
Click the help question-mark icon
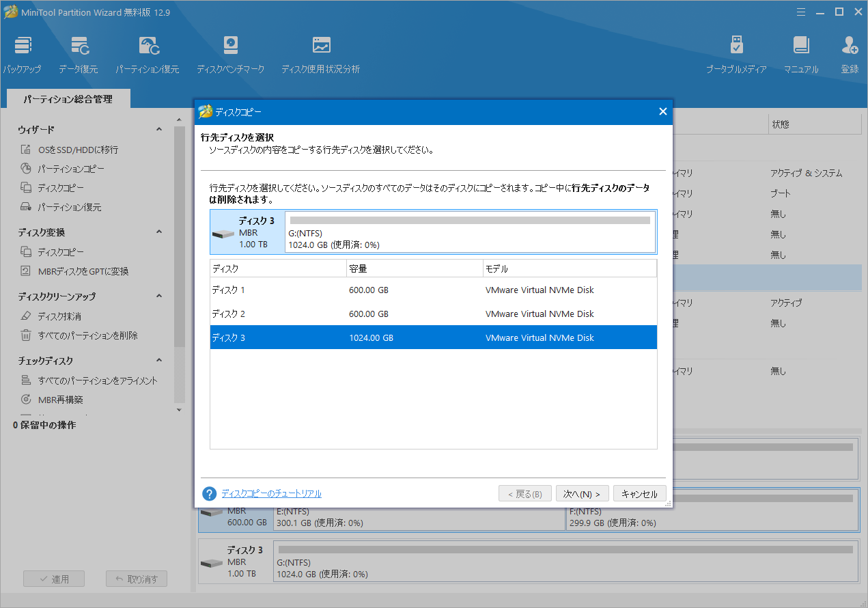[x=210, y=494]
